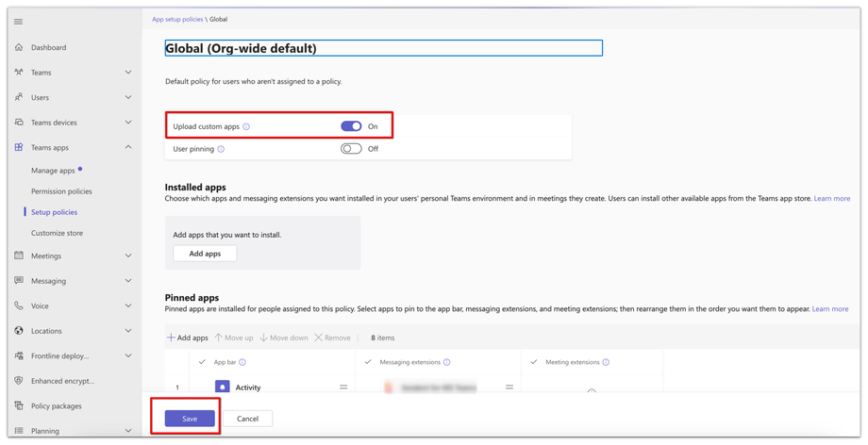The width and height of the screenshot is (868, 445).
Task: Click the Locations globe icon
Action: 19,331
